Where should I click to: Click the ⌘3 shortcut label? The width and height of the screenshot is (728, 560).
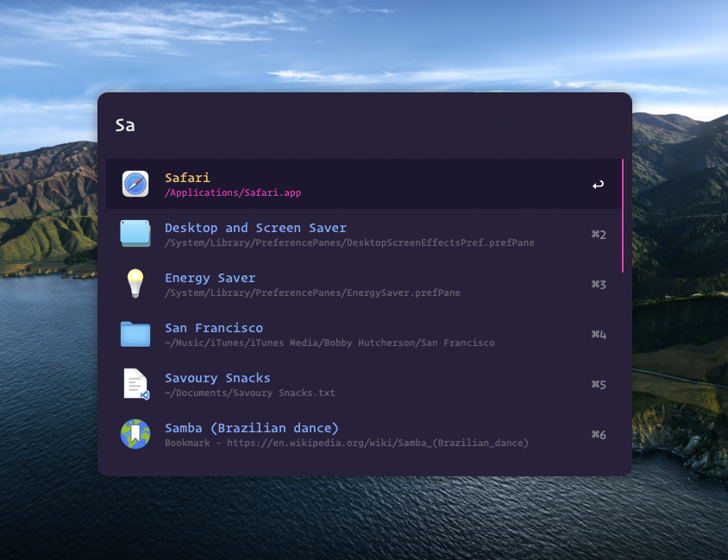(599, 285)
